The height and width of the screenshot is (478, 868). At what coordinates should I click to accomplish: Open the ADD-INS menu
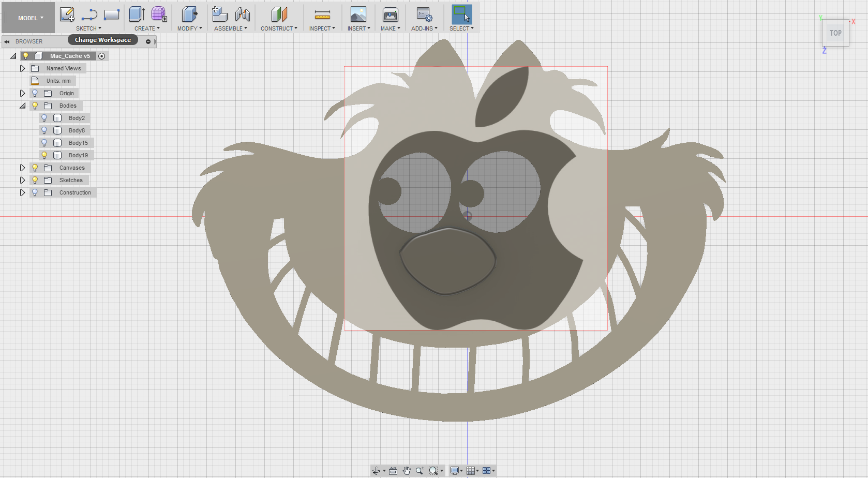click(424, 28)
